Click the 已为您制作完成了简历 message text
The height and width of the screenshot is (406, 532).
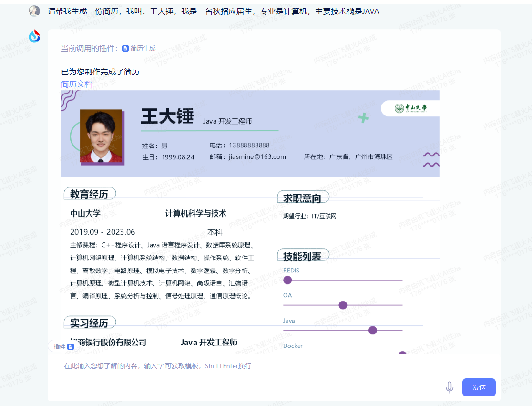100,72
